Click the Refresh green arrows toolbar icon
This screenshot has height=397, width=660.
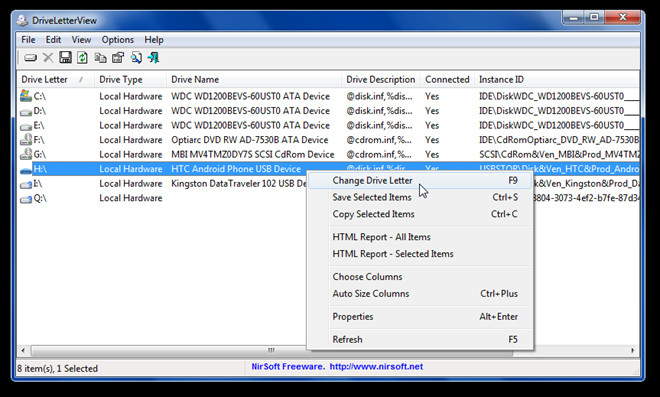pyautogui.click(x=82, y=58)
